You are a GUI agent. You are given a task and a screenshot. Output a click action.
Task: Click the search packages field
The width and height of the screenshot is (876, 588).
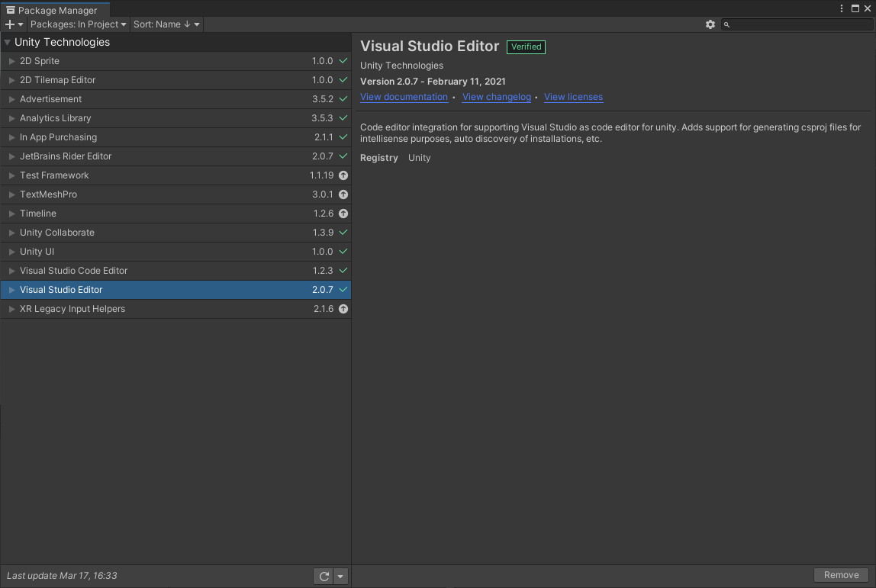coord(797,24)
